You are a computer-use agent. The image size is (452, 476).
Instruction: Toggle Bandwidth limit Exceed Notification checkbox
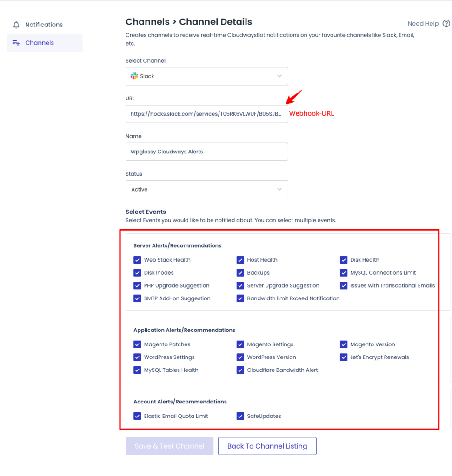point(240,298)
